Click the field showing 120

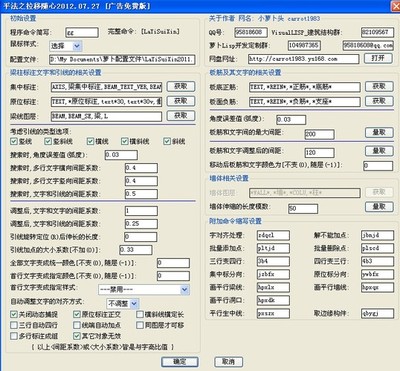click(319, 153)
